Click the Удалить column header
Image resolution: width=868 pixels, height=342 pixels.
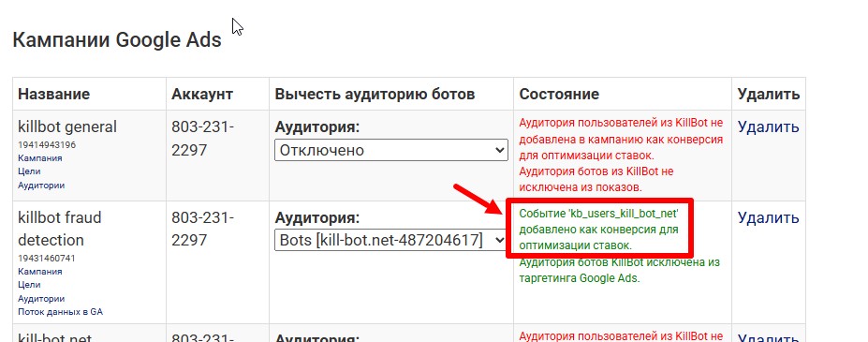click(769, 95)
